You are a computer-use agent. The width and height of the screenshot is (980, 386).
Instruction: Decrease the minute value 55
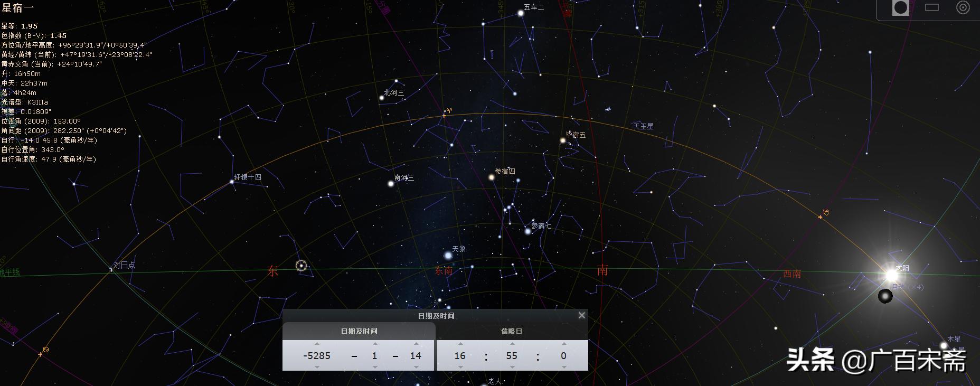coord(512,367)
